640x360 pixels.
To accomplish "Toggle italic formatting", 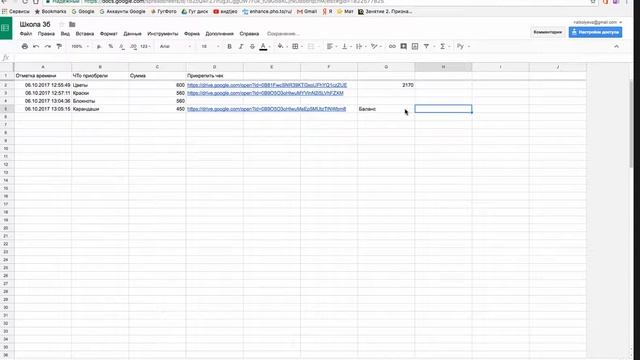I will [x=241, y=47].
